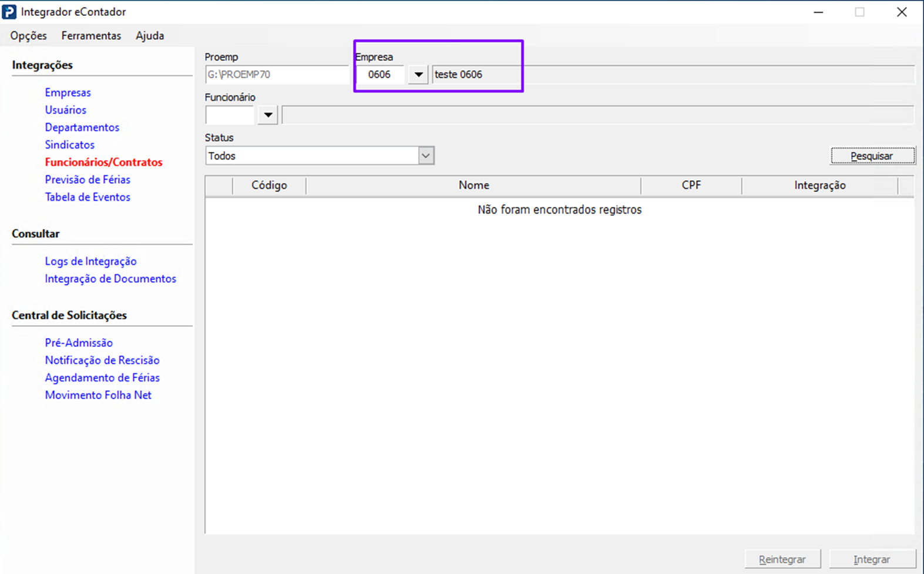924x574 pixels.
Task: Click the Proemp path field
Action: coord(277,75)
